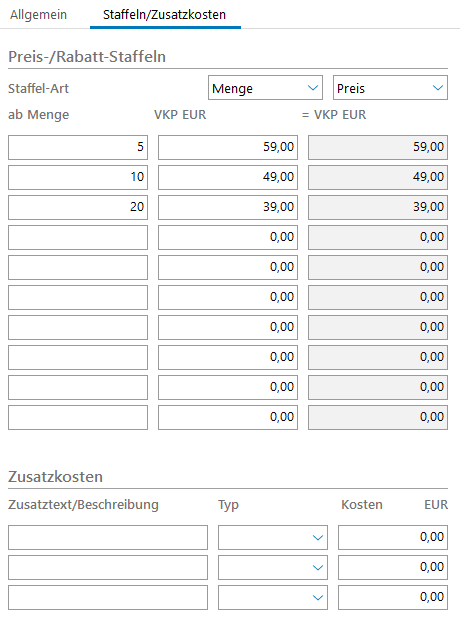
Task: Click the third Kosten EUR field
Action: [x=393, y=597]
